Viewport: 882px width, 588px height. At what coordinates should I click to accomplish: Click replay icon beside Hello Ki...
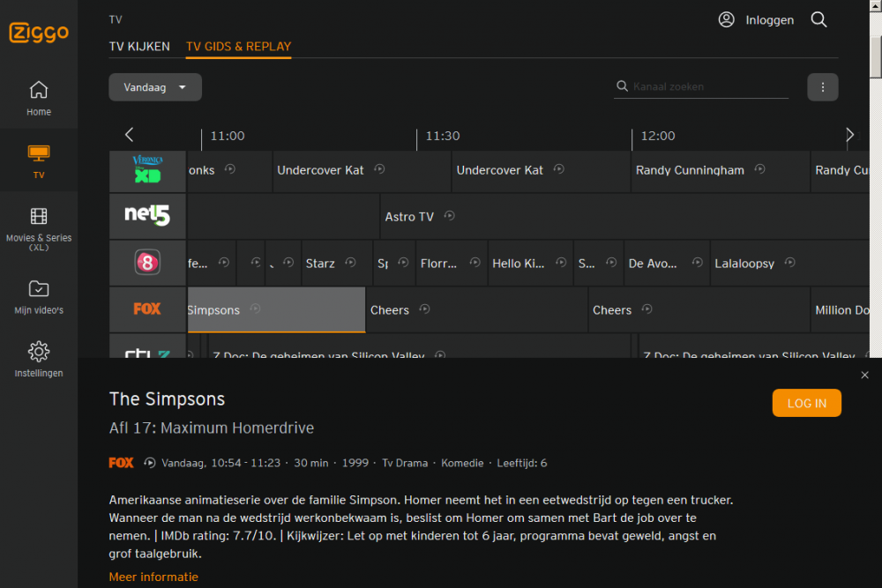[561, 263]
